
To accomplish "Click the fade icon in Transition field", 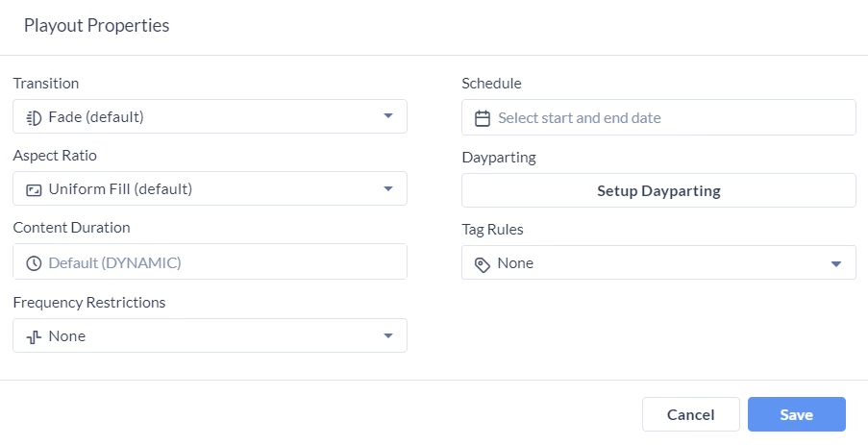I will click(35, 118).
